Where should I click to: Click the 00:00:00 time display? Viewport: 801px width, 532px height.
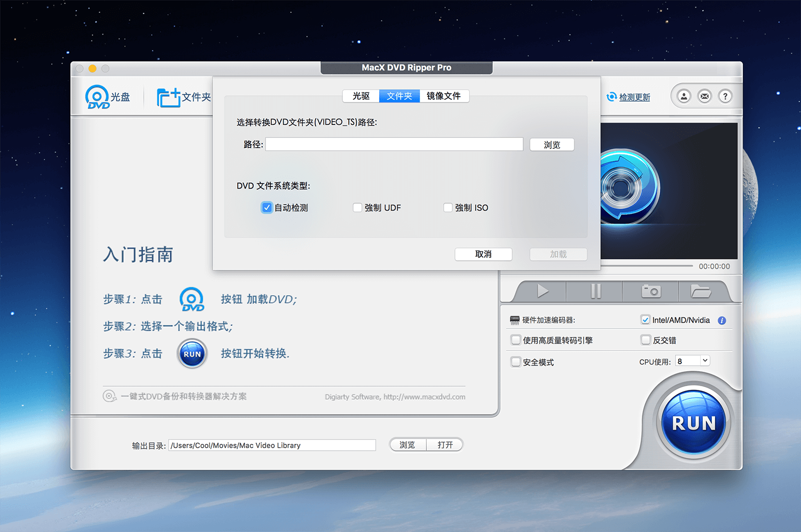[714, 266]
